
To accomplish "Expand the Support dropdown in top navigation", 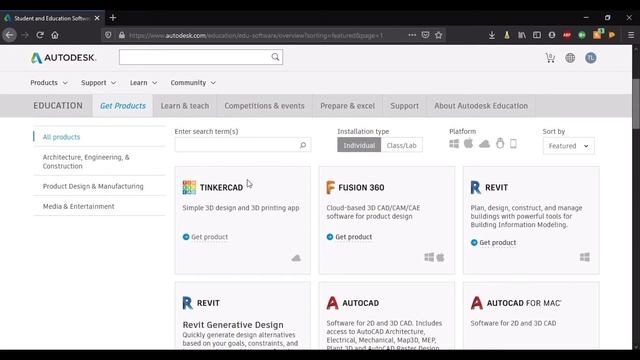I will 98,83.
